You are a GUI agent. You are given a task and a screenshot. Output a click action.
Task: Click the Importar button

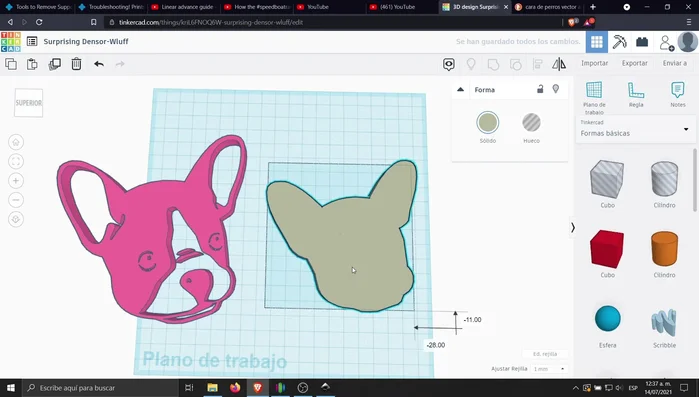click(x=594, y=63)
